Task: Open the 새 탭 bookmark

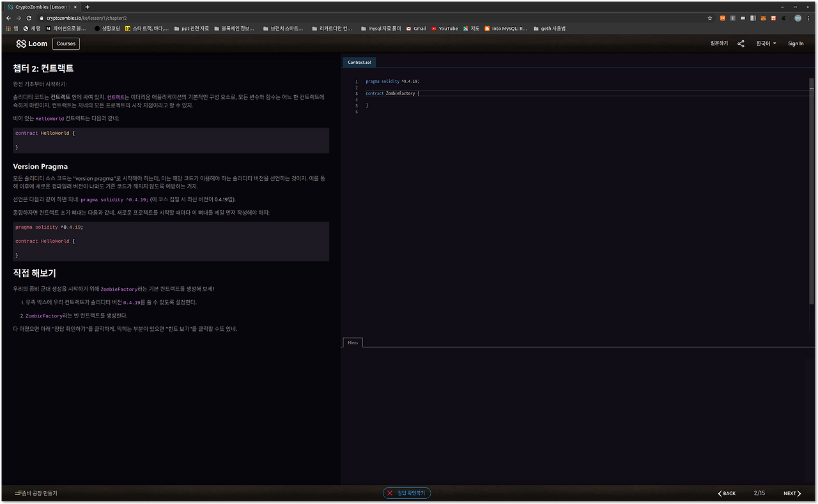Action: coord(33,28)
